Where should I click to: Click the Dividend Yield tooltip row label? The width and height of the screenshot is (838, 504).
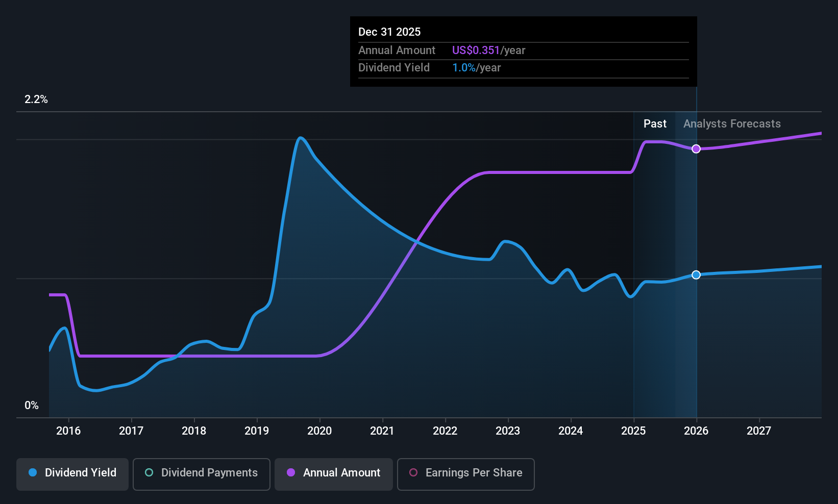(x=394, y=68)
